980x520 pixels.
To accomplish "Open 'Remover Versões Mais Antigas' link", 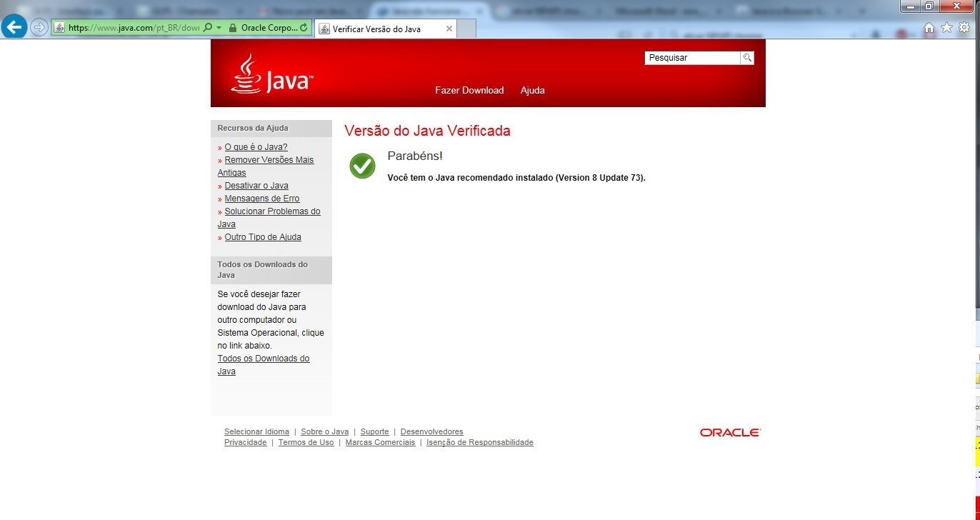I will coord(266,166).
